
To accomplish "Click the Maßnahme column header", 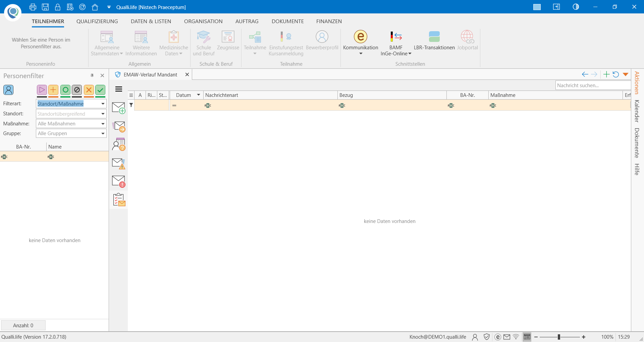I will (x=555, y=95).
